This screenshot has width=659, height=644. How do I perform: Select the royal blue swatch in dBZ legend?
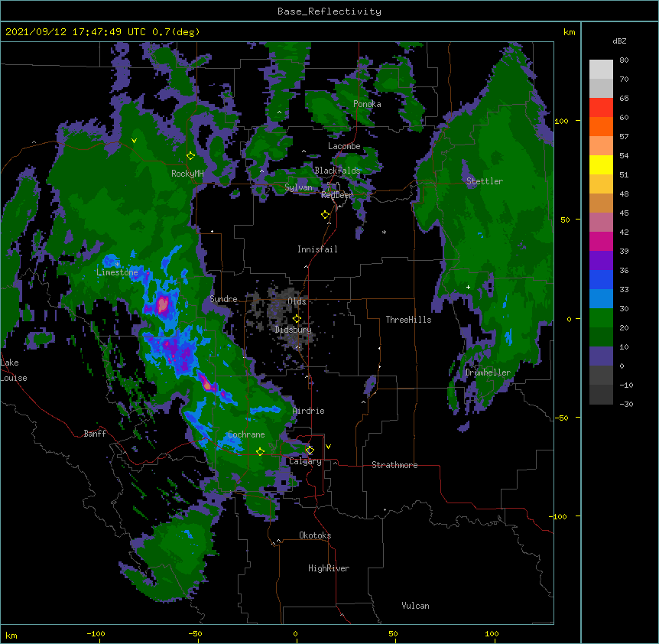[x=601, y=279]
